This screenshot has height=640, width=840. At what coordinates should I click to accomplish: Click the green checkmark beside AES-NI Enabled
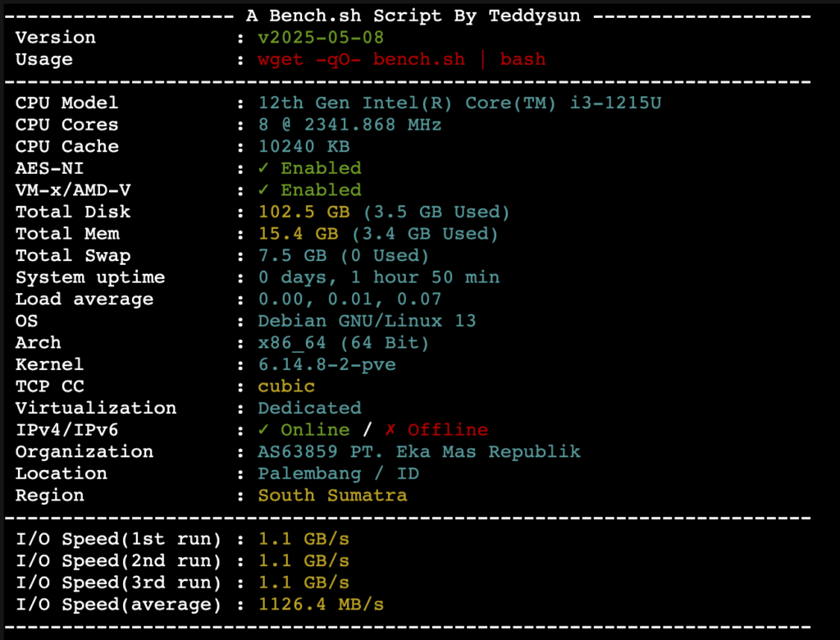pos(264,168)
